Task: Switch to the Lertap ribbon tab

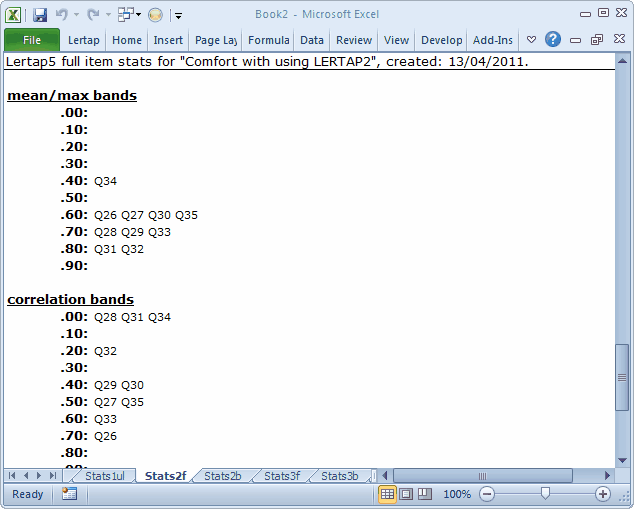Action: pyautogui.click(x=84, y=40)
